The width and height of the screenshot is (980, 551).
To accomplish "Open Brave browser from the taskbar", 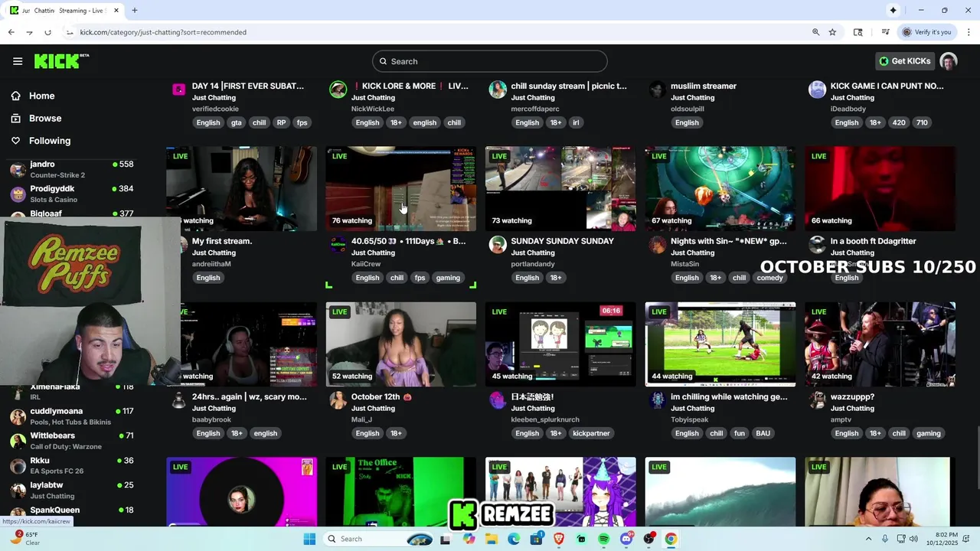I will (x=559, y=539).
